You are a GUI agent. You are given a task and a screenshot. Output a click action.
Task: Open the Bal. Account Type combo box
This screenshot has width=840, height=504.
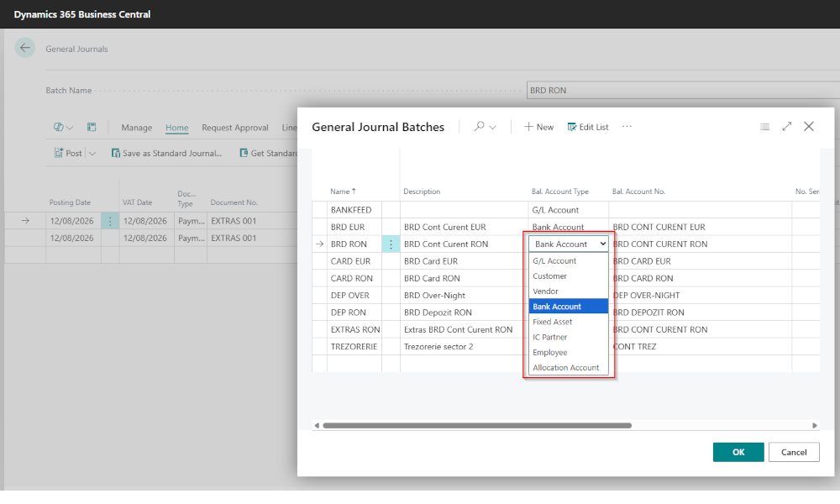point(569,244)
